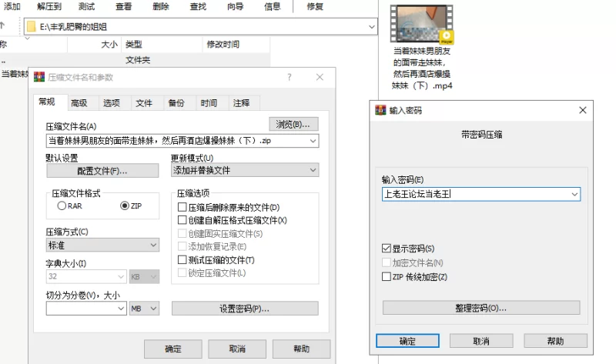
Task: Select the ZIP archive format option
Action: [125, 205]
